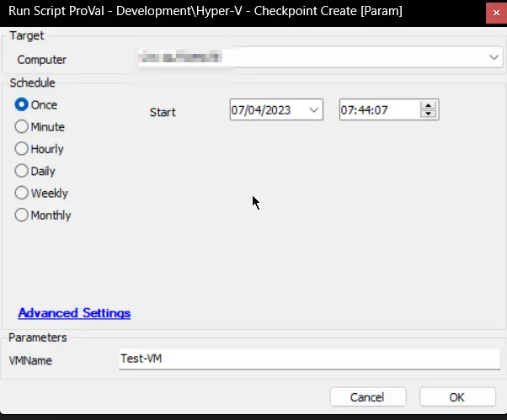
Task: Decrease start time with down arrow
Action: pyautogui.click(x=429, y=114)
